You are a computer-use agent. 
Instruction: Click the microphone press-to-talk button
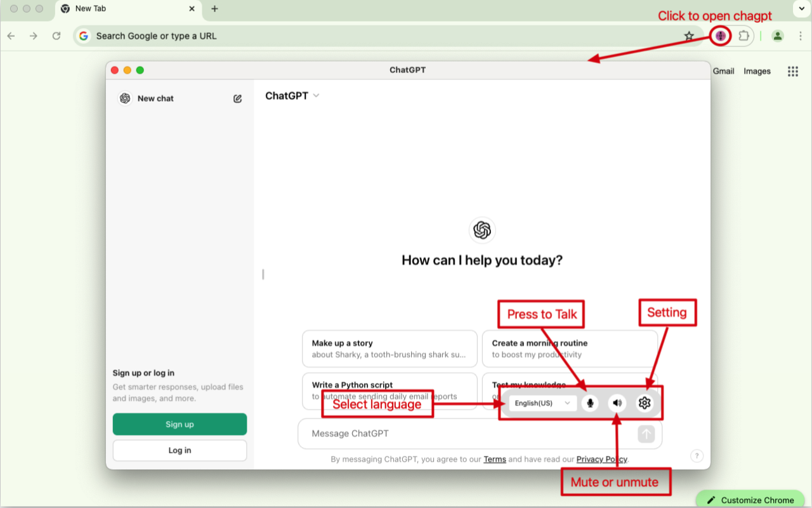(590, 403)
